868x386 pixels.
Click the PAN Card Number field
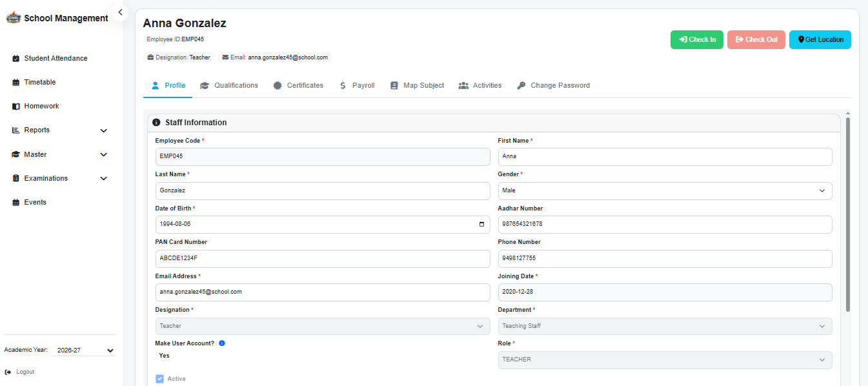click(323, 258)
